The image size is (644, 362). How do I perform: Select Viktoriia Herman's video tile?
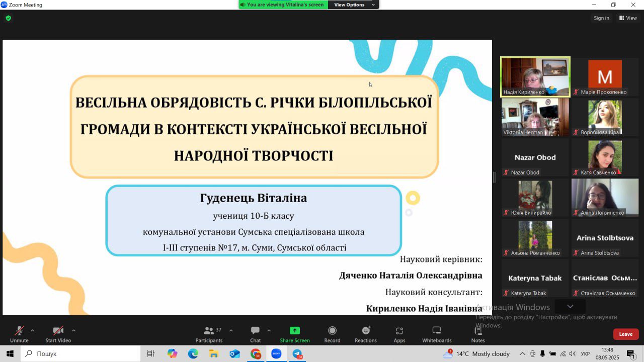535,117
